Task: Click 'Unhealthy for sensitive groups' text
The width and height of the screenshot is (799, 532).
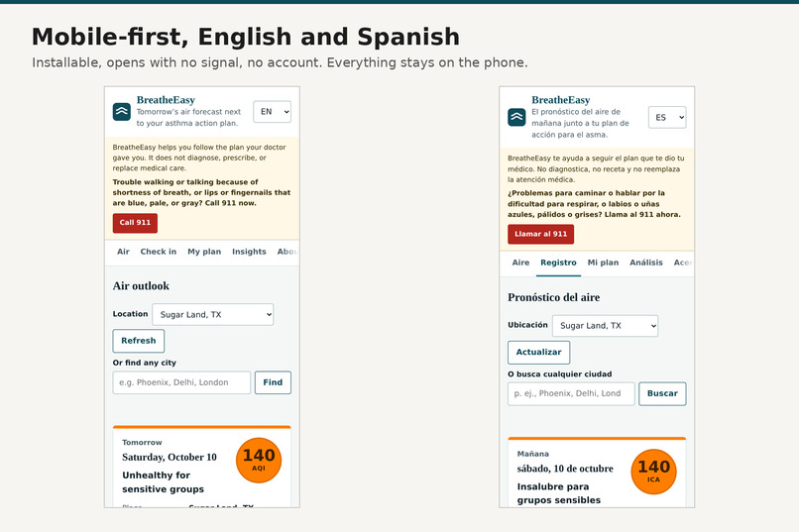Action: (x=163, y=482)
